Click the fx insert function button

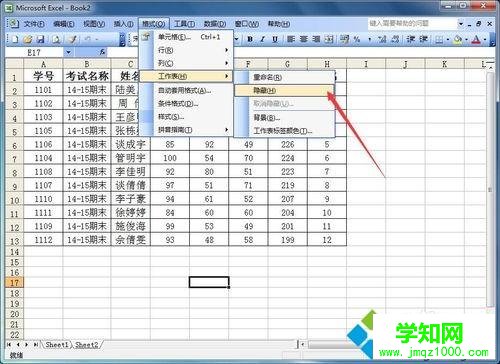tap(102, 52)
